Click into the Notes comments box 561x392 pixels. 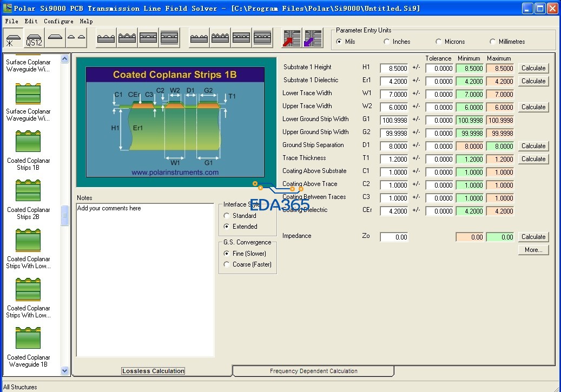click(146, 280)
